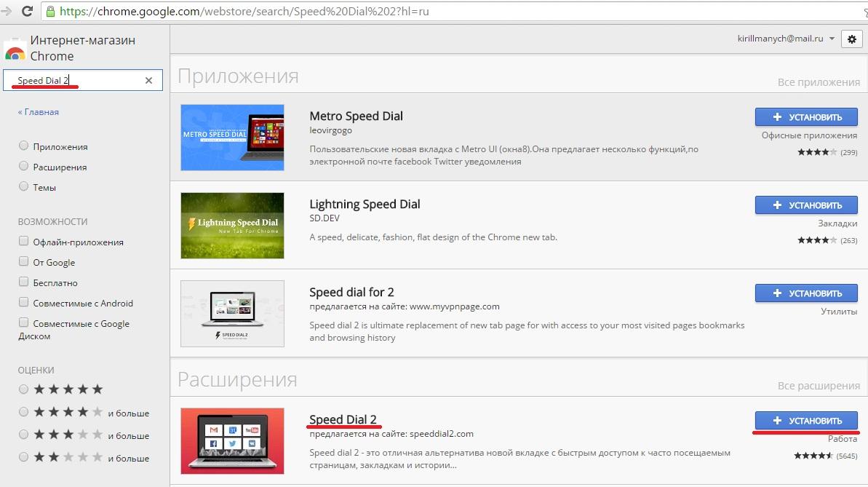Screen dimensions: 868x487
Task: Click the www.myvpnpage.com site text
Action: pyautogui.click(x=455, y=306)
